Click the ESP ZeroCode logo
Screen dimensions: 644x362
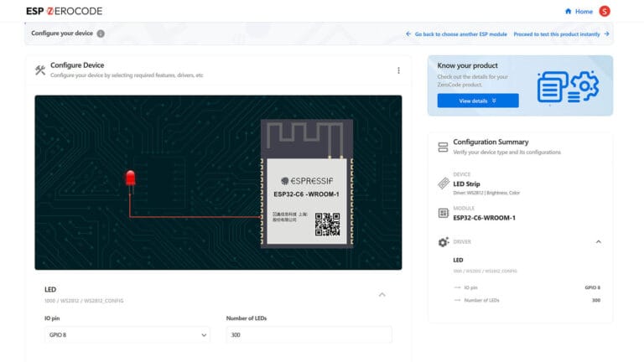64,11
